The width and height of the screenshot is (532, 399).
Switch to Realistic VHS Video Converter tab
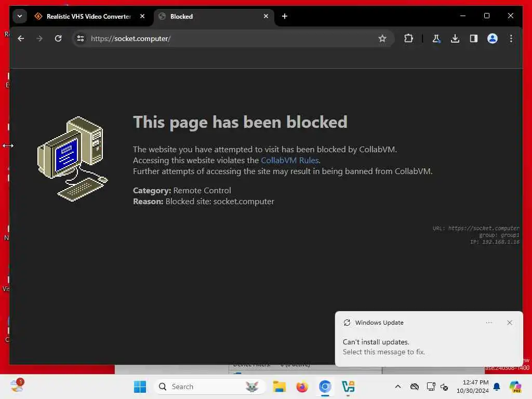click(x=89, y=16)
